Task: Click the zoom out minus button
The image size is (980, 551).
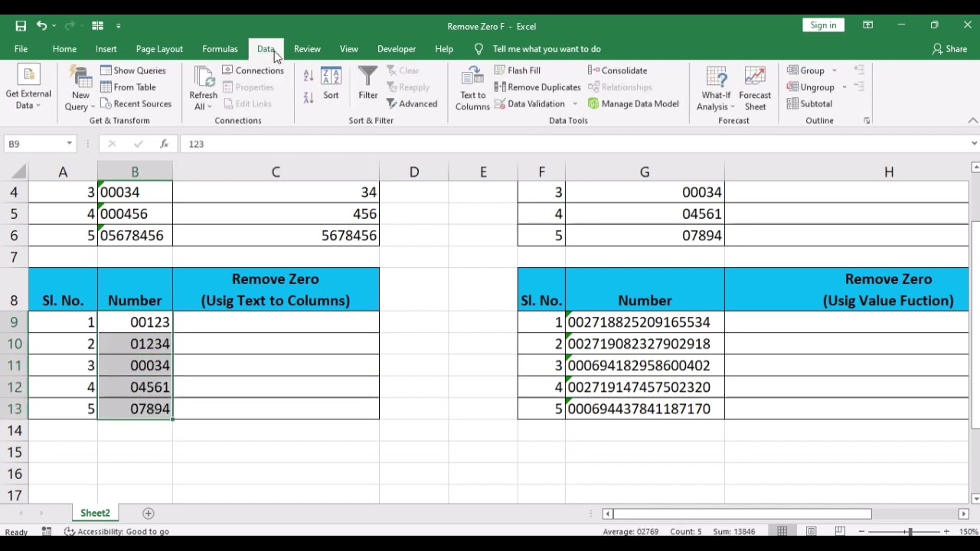Action: coord(861,531)
